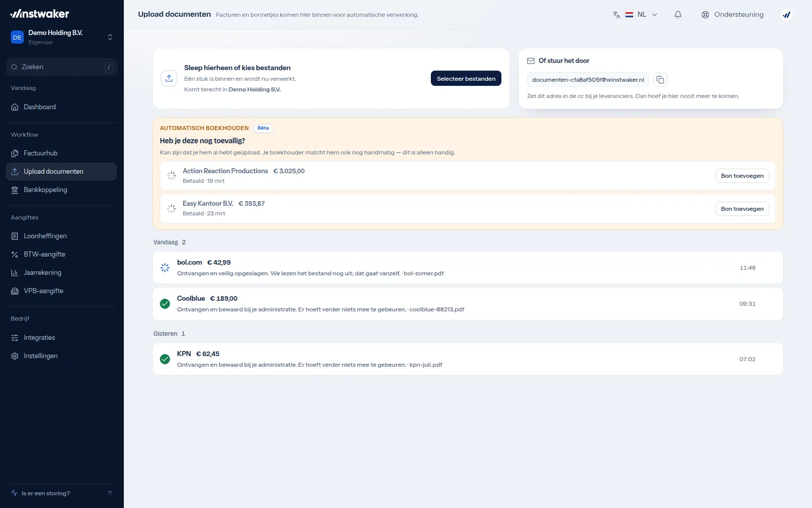This screenshot has height=508, width=812.
Task: Open Instellingen settings page
Action: (x=61, y=356)
